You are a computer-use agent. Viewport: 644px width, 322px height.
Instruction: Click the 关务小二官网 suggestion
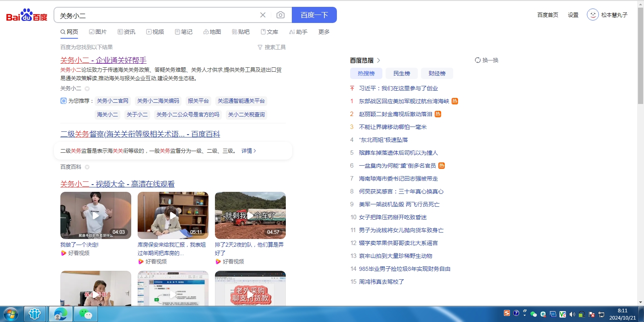113,101
